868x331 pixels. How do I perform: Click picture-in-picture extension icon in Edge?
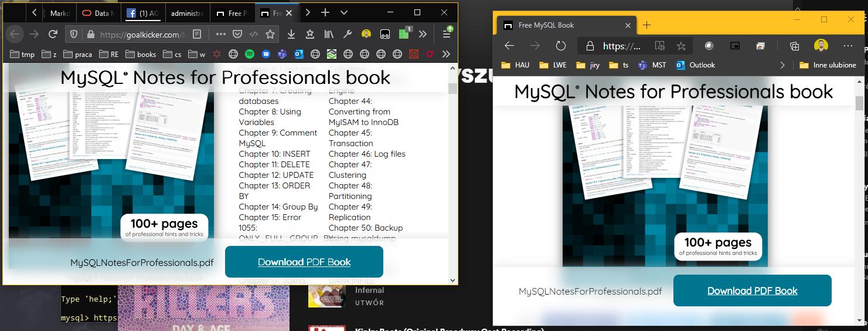(x=735, y=46)
